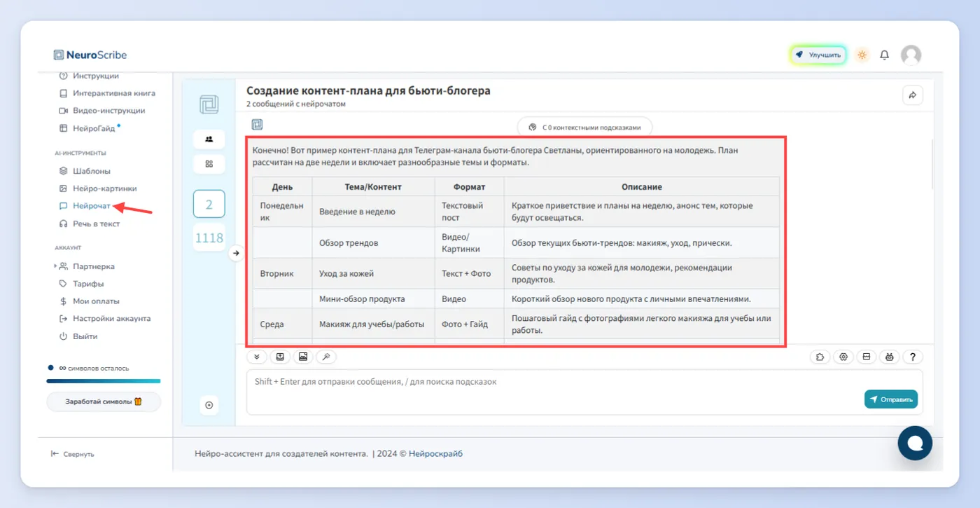The width and height of the screenshot is (980, 508).
Task: Open Тарифы in sidebar
Action: point(80,284)
